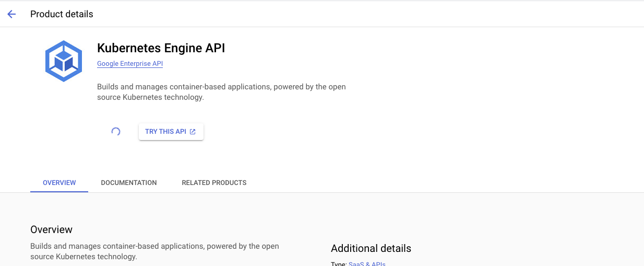Open the DOCUMENTATION tab
The image size is (644, 266).
point(129,183)
